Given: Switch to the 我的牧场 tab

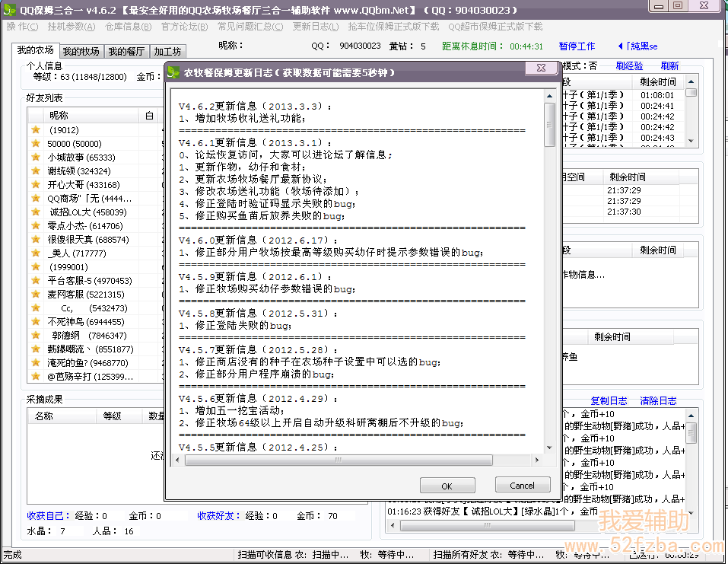Looking at the screenshot, I should click(x=81, y=52).
